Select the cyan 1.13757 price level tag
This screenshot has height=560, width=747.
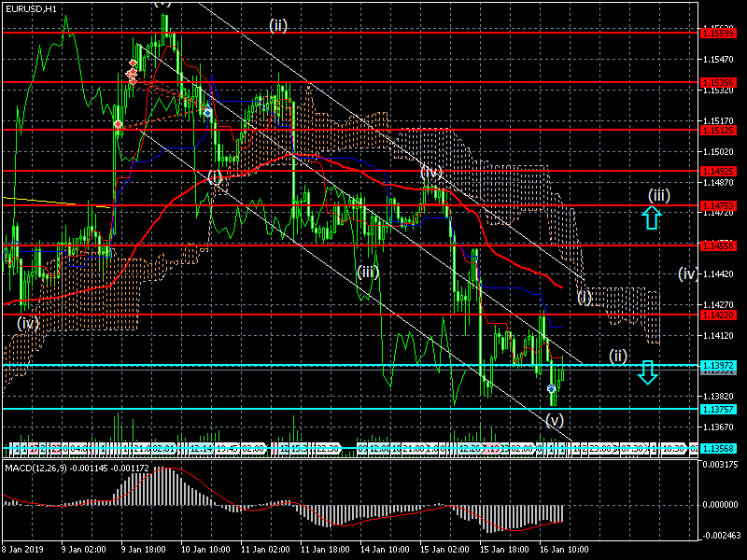click(718, 409)
